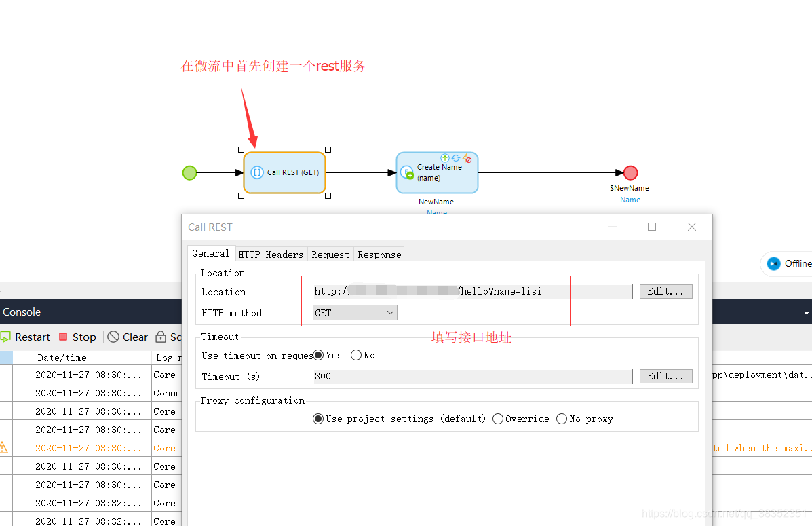Click the Location URL field
Image resolution: width=812 pixels, height=526 pixels.
tap(472, 291)
